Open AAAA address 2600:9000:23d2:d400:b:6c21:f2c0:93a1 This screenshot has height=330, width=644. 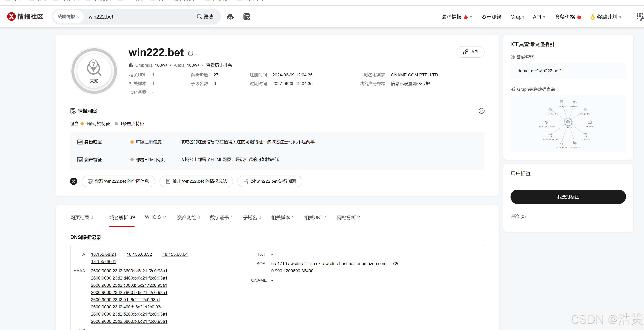click(x=129, y=278)
